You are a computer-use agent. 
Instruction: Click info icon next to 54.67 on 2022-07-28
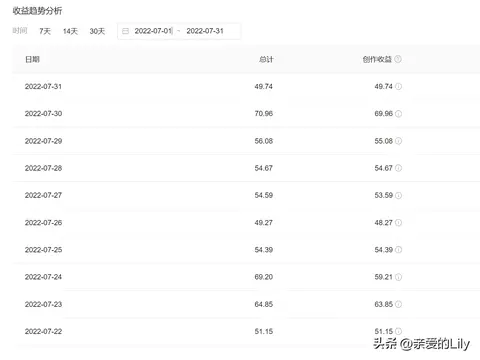point(398,168)
